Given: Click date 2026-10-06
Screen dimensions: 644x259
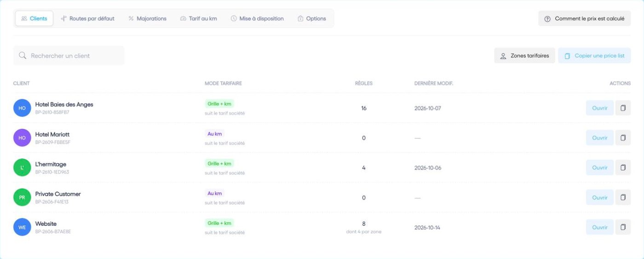Looking at the screenshot, I should (x=428, y=168).
